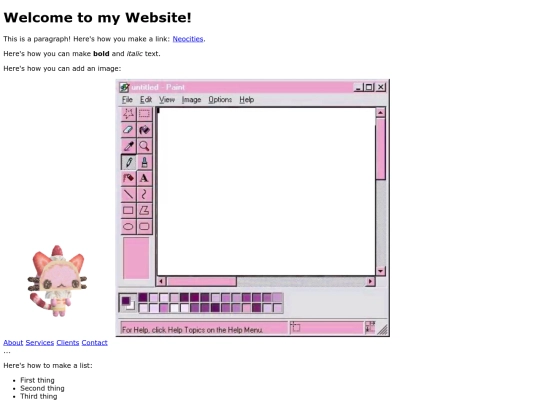Click the "Second thing" list item
540x405 pixels.
coord(42,388)
